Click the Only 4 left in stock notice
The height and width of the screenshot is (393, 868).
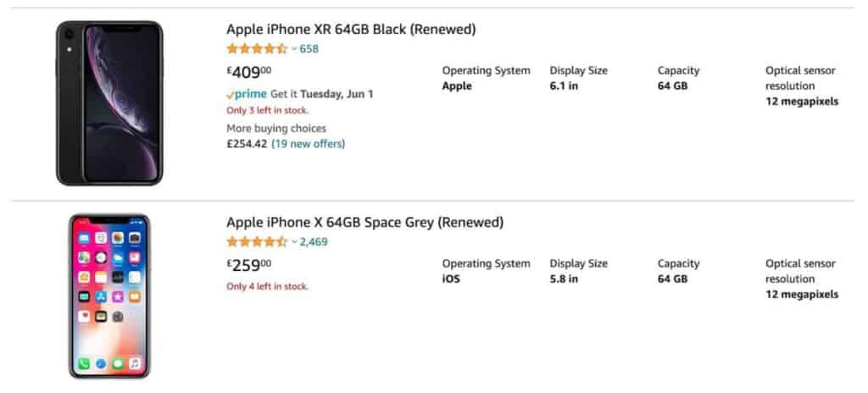click(x=267, y=287)
